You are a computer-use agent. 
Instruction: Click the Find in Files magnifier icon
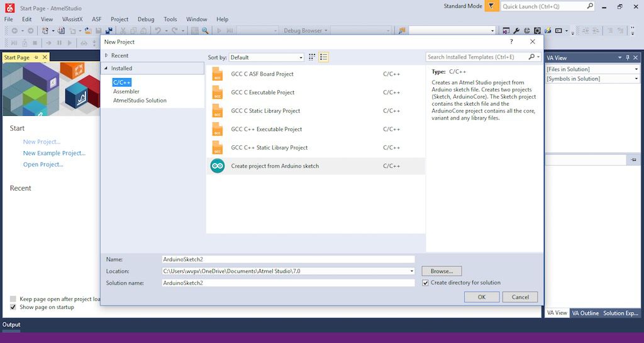pyautogui.click(x=205, y=31)
